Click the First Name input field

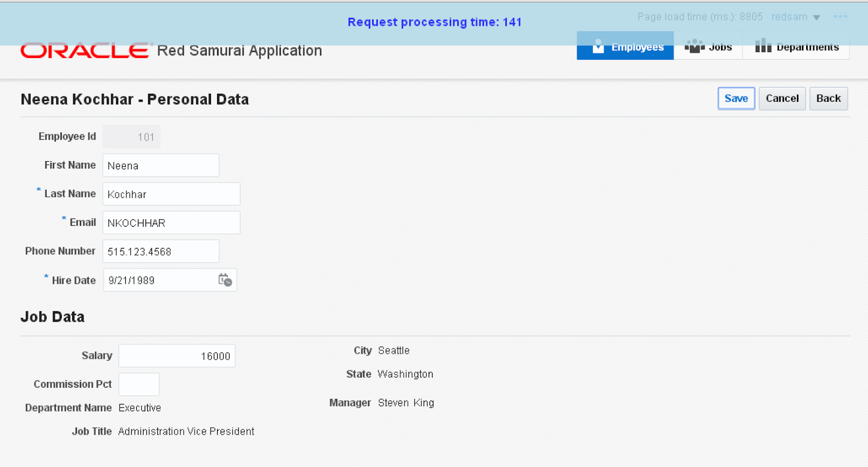[161, 165]
